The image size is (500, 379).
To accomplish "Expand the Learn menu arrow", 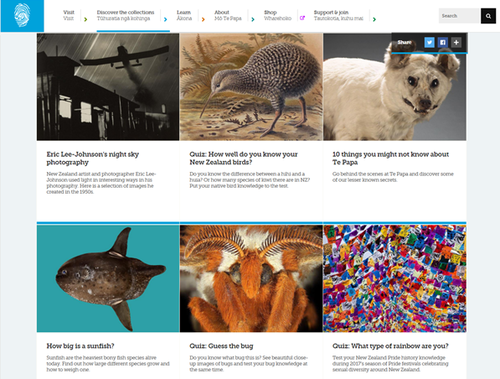I will [203, 19].
